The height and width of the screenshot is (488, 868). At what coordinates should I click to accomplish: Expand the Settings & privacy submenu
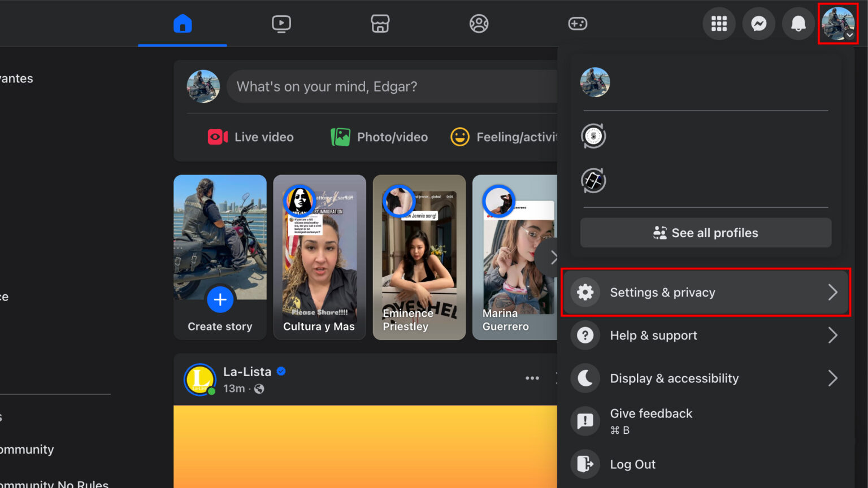705,292
